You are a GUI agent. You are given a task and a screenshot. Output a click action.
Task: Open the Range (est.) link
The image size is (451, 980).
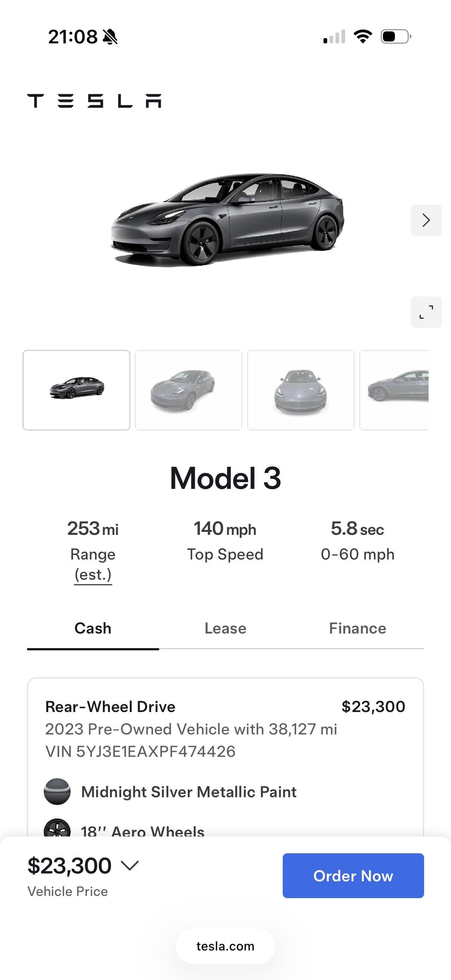[93, 574]
